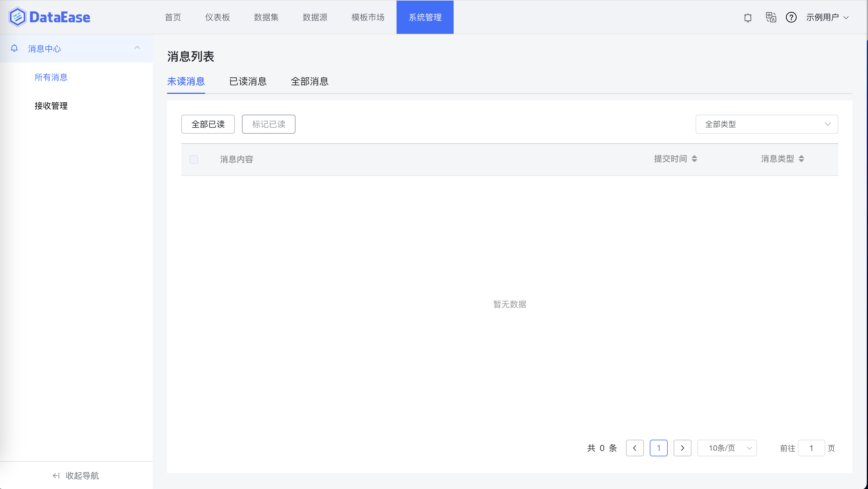The image size is (868, 489).
Task: Click the language switch icon
Action: pos(771,17)
